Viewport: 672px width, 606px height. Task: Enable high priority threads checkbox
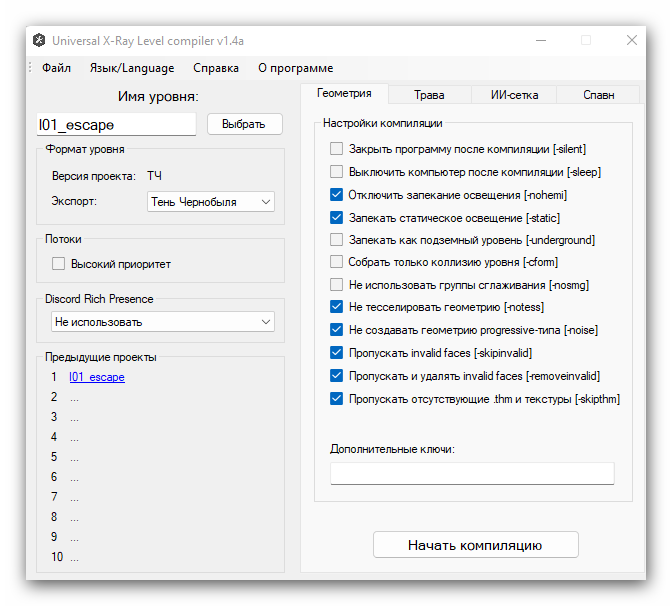[x=58, y=264]
